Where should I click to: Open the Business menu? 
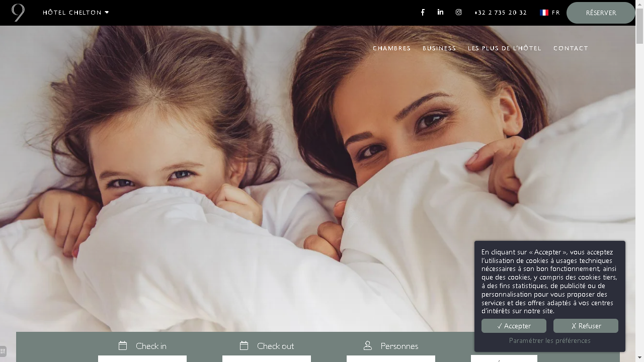[439, 48]
